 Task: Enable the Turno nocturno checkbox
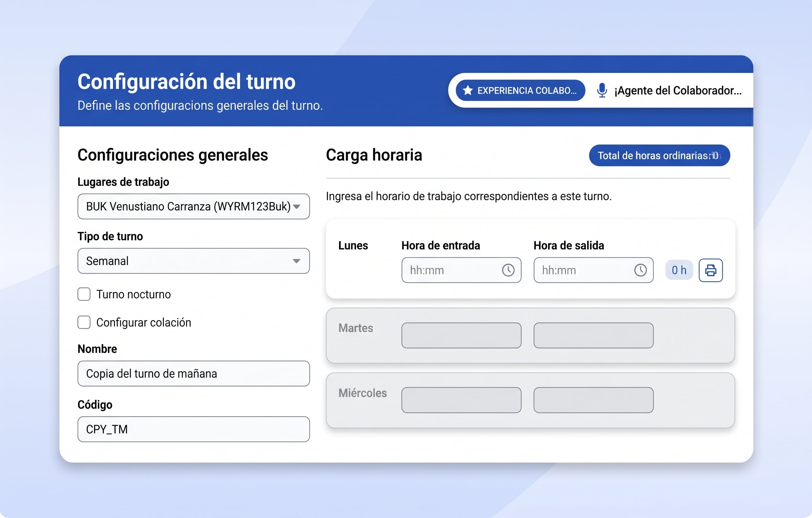pos(84,294)
